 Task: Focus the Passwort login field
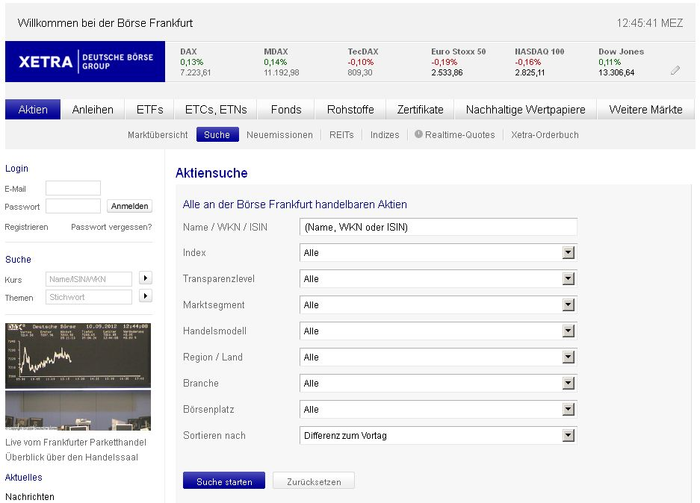pos(73,206)
